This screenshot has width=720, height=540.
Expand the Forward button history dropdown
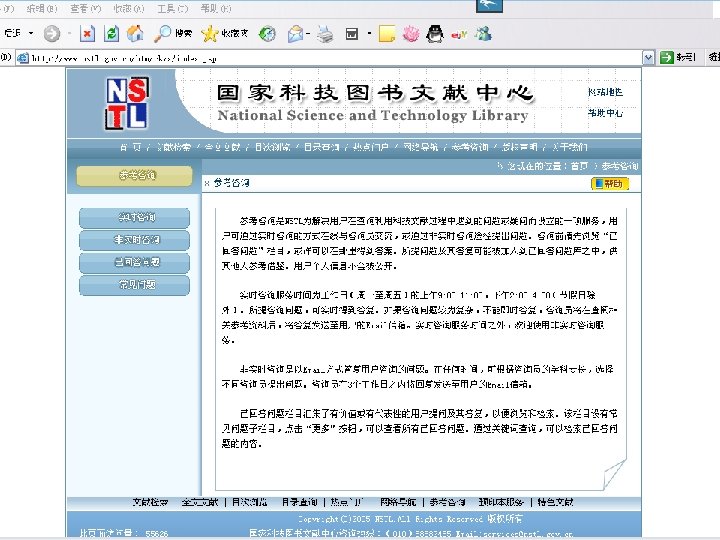pyautogui.click(x=69, y=33)
